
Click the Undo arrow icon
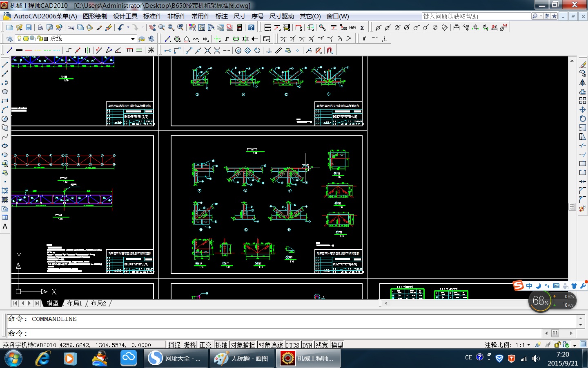[121, 27]
